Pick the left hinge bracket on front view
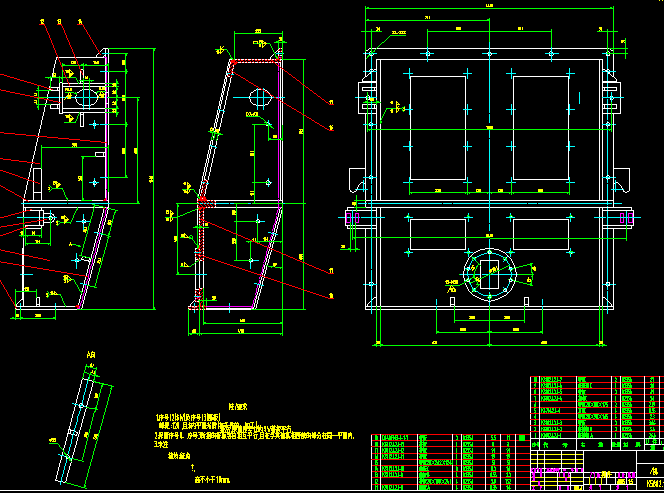The image size is (664, 493). [x=367, y=98]
